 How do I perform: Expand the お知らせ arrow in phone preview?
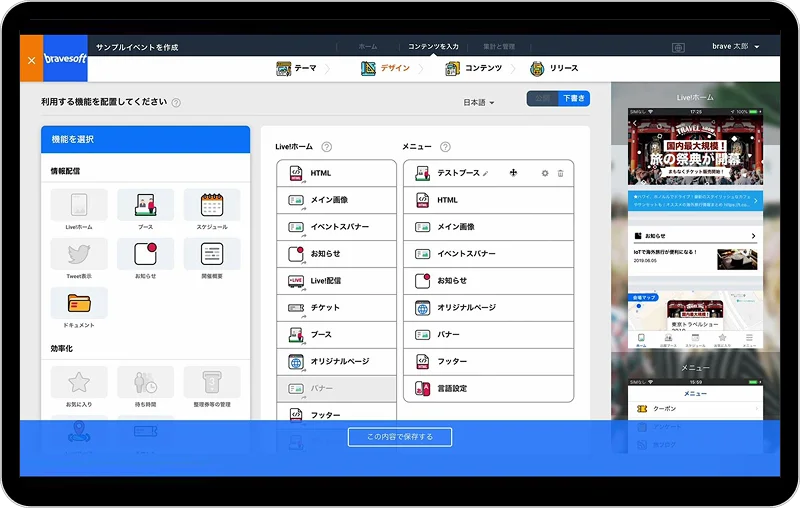coord(751,236)
